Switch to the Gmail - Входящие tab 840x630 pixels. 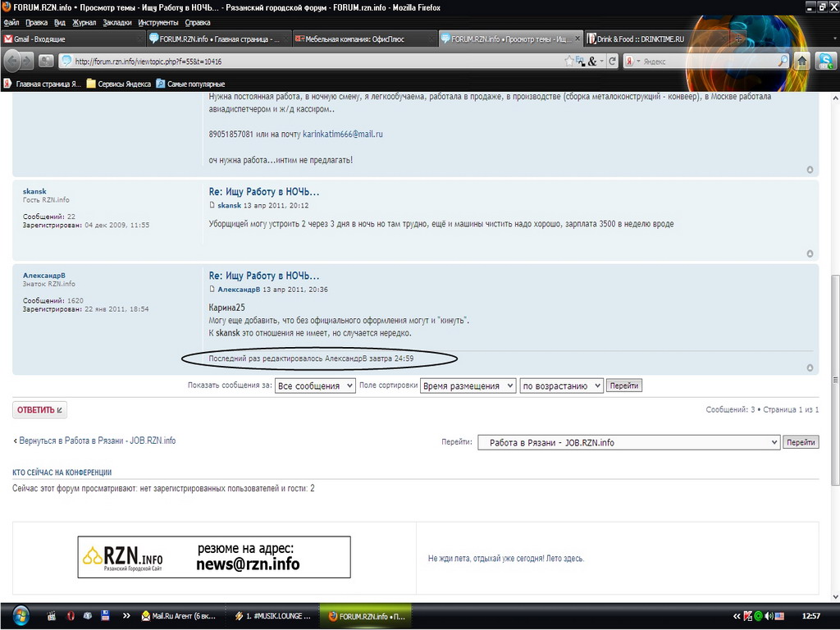72,39
